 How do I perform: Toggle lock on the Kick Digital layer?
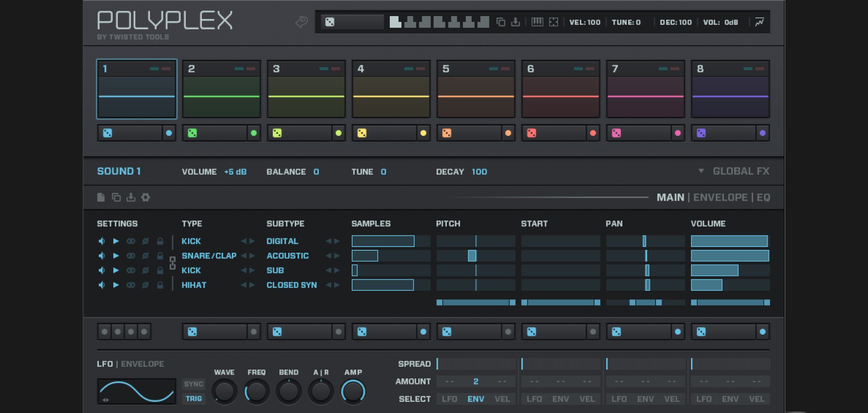[160, 241]
